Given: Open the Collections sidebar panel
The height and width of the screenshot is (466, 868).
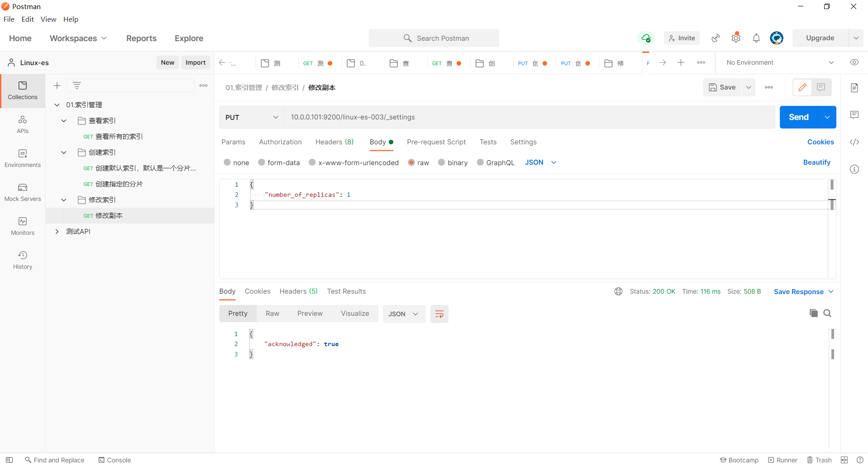Looking at the screenshot, I should [23, 91].
